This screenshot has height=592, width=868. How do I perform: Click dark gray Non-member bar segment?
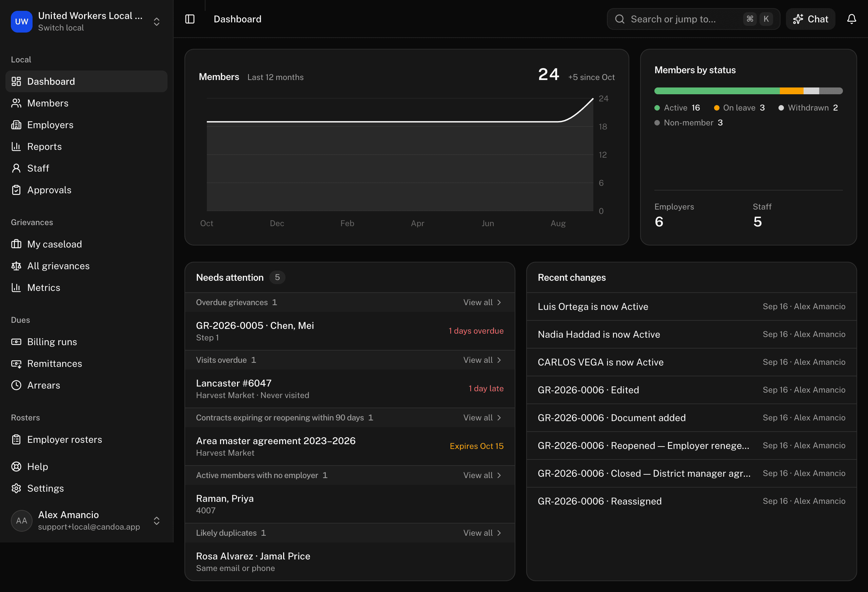coord(831,91)
